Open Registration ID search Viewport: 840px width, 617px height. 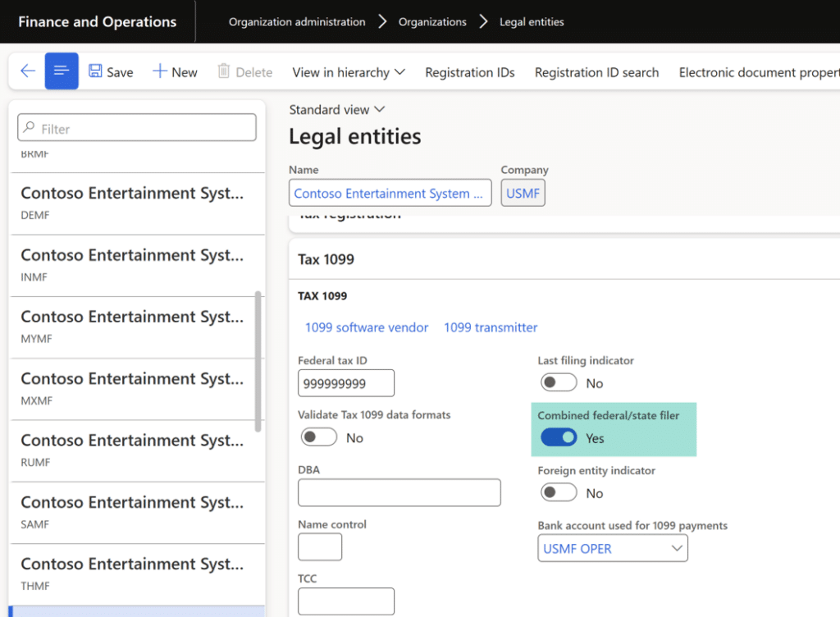coord(596,72)
